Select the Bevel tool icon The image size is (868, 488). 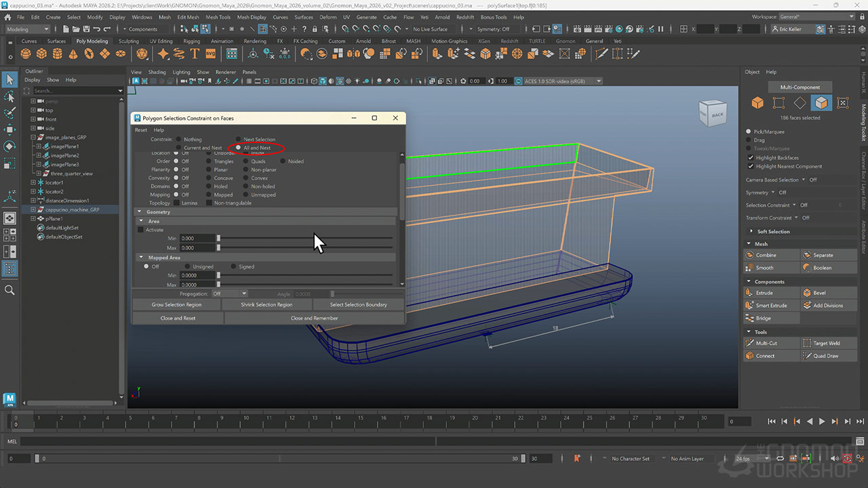[807, 293]
